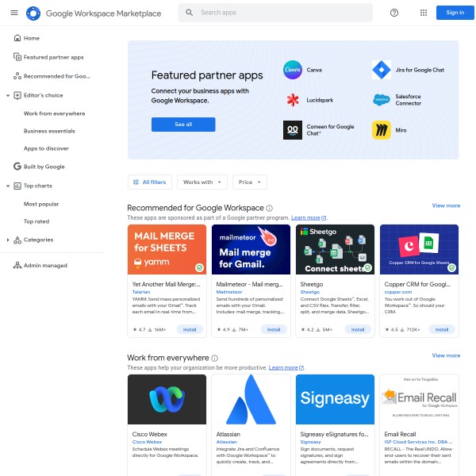This screenshot has width=476, height=476.
Task: Open the All filters button
Action: (x=150, y=182)
